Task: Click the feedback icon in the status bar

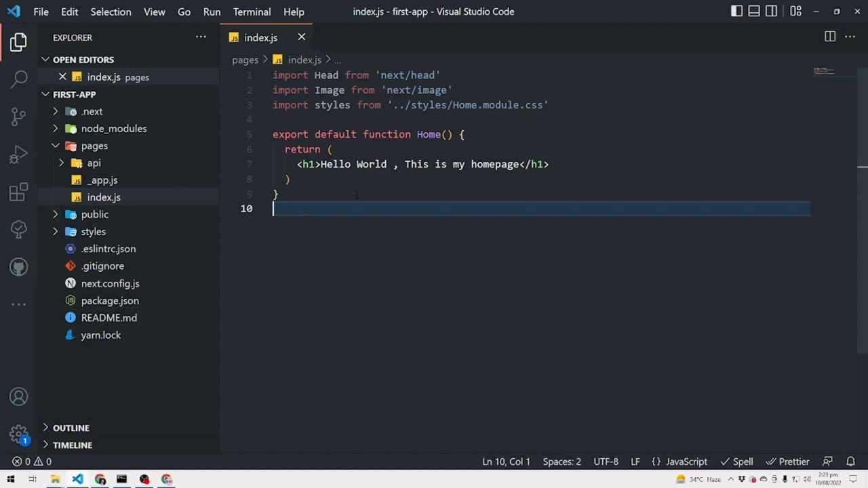Action: coord(827,462)
